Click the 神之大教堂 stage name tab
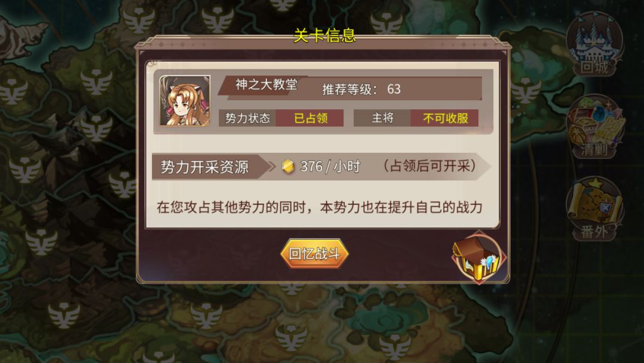This screenshot has width=644, height=363. tap(266, 85)
